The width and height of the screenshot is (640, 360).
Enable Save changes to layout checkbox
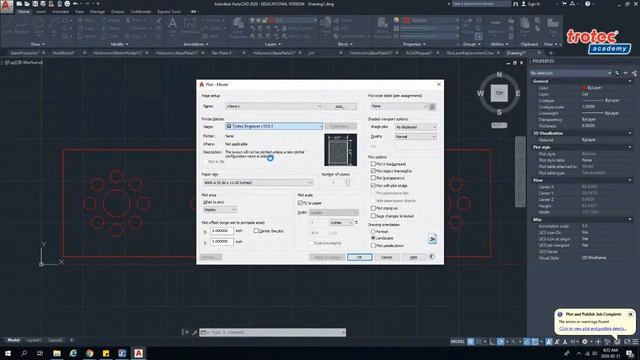[x=373, y=216]
